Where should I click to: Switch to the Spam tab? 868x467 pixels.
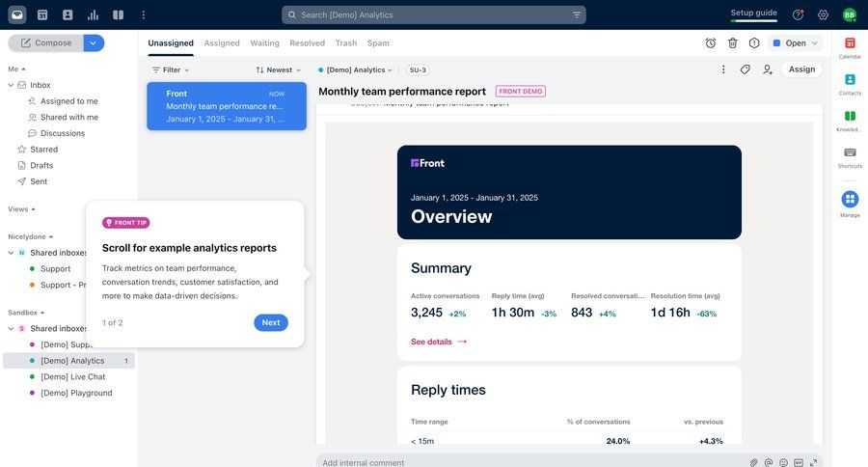point(378,43)
